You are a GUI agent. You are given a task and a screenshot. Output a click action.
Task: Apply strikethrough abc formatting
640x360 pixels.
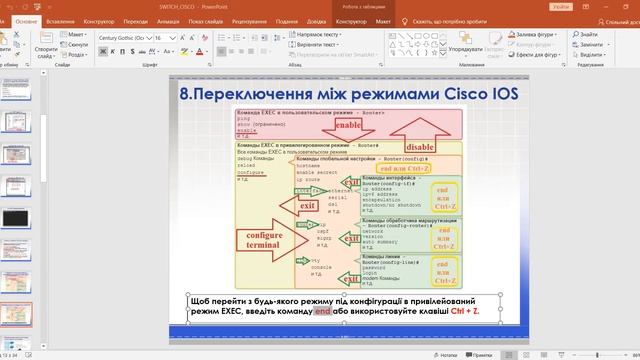(142, 51)
